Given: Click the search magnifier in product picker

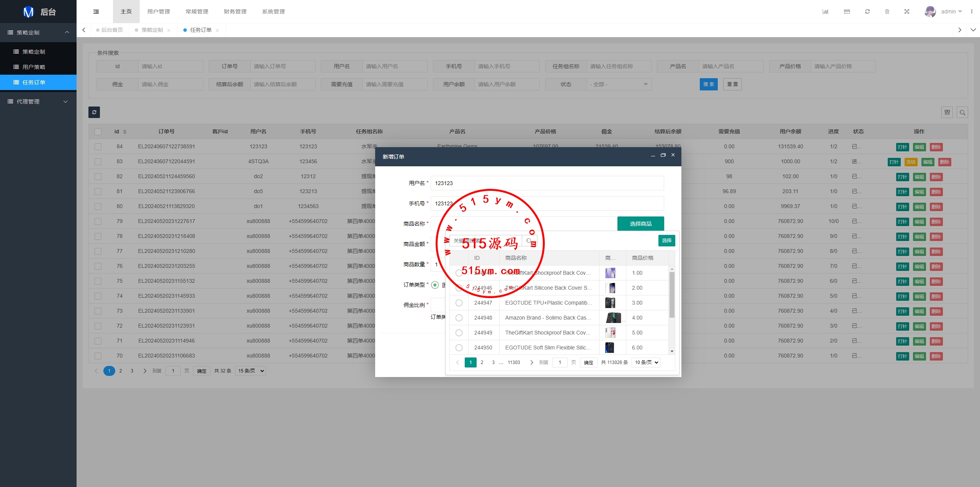Looking at the screenshot, I should [x=529, y=241].
